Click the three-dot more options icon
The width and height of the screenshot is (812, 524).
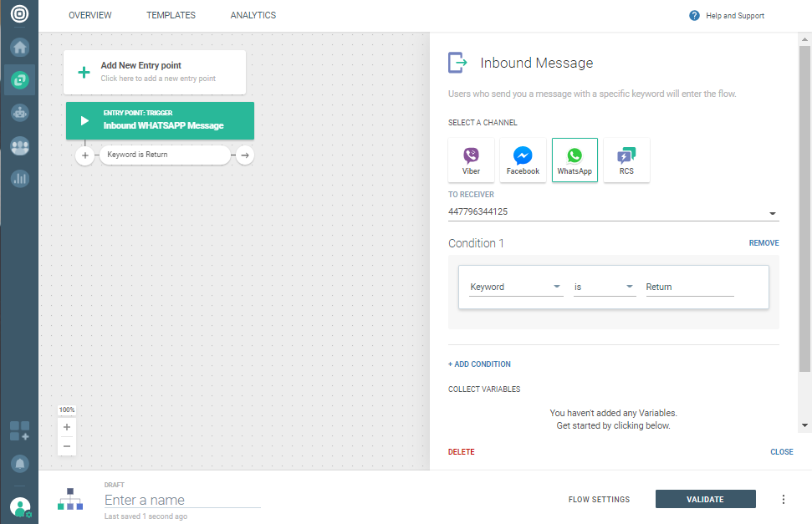[x=784, y=500]
